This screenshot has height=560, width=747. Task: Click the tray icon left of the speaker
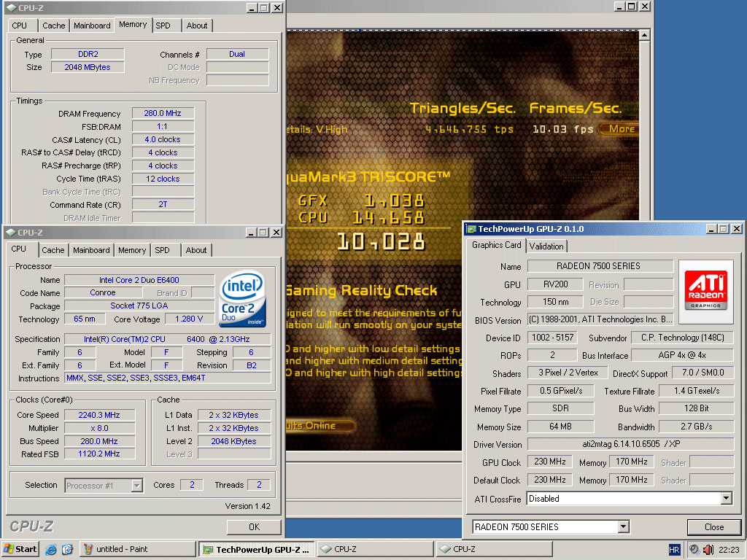tap(694, 550)
